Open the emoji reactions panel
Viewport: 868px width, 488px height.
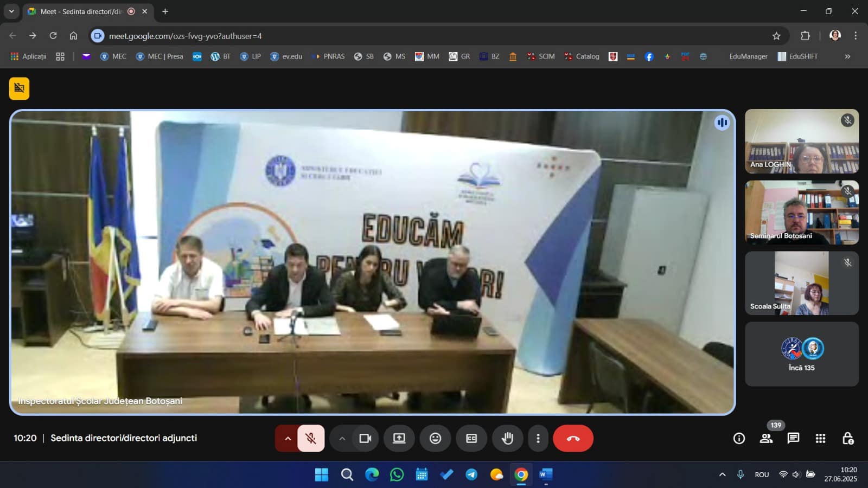click(x=435, y=438)
